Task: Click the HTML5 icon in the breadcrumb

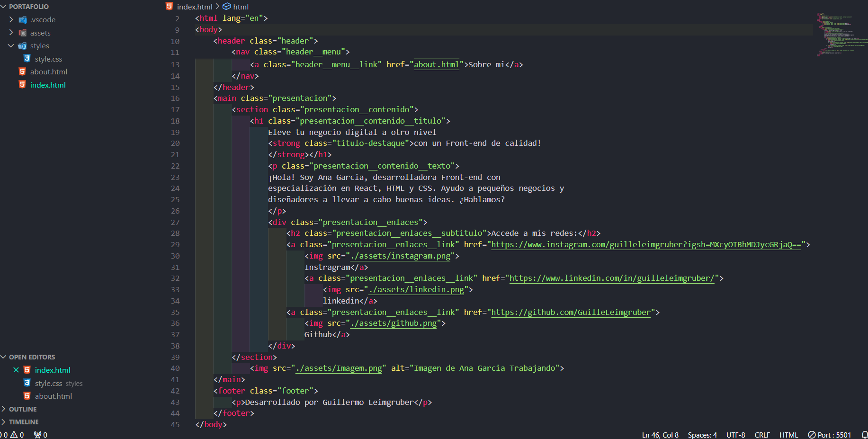Action: 170,6
